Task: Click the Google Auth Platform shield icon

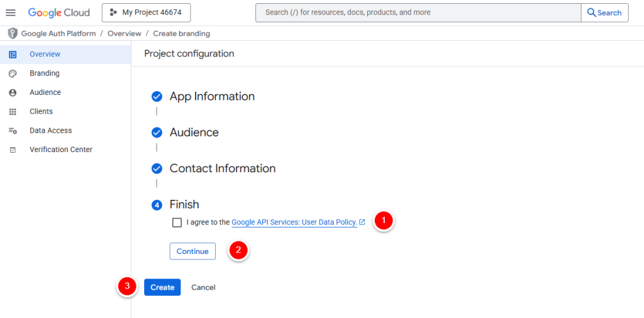Action: click(13, 33)
